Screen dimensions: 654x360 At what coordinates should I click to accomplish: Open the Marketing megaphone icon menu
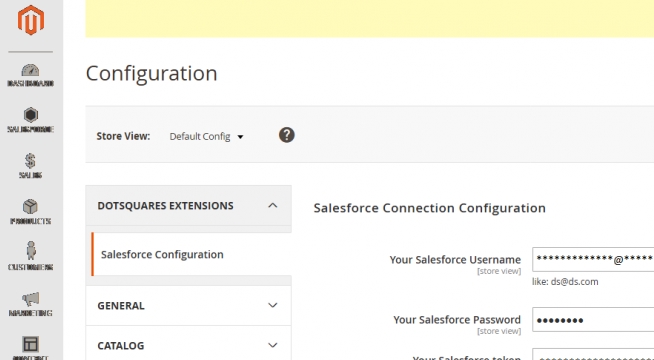pyautogui.click(x=30, y=304)
